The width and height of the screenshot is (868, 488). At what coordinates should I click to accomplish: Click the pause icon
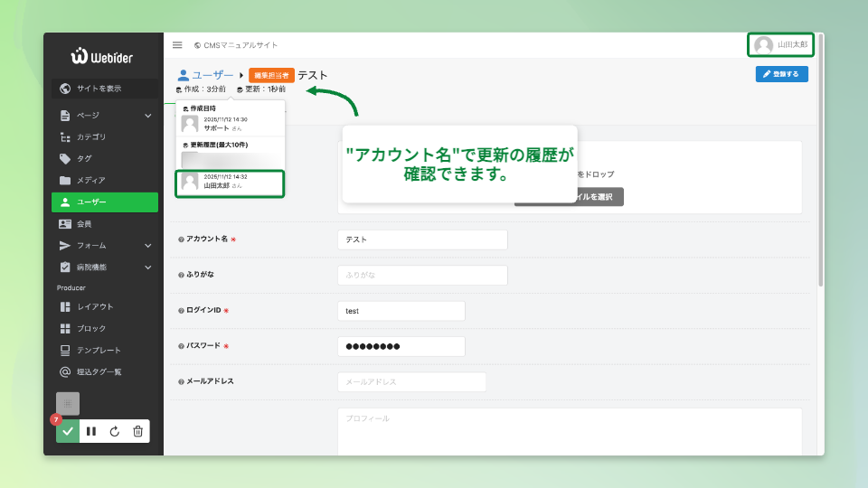91,431
